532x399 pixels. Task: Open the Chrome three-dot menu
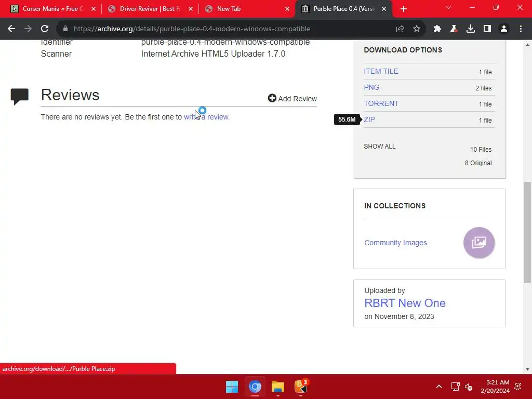click(521, 29)
